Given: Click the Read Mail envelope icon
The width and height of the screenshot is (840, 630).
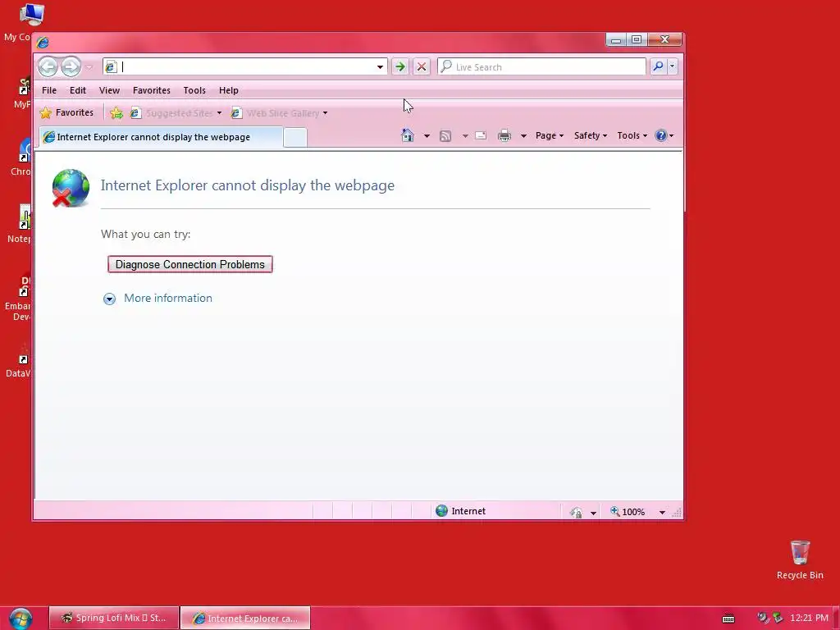Looking at the screenshot, I should click(x=481, y=135).
